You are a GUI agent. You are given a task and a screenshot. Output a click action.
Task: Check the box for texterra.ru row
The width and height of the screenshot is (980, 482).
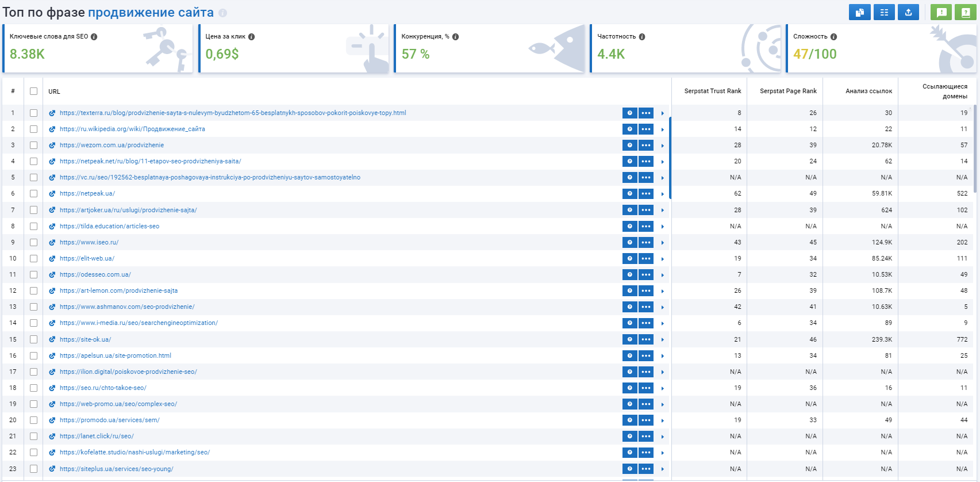click(x=33, y=113)
